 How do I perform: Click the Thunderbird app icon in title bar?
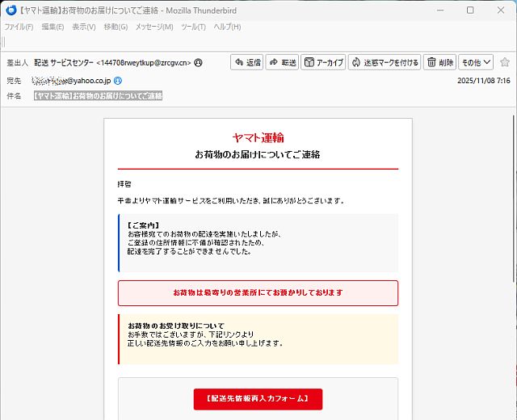click(x=11, y=10)
